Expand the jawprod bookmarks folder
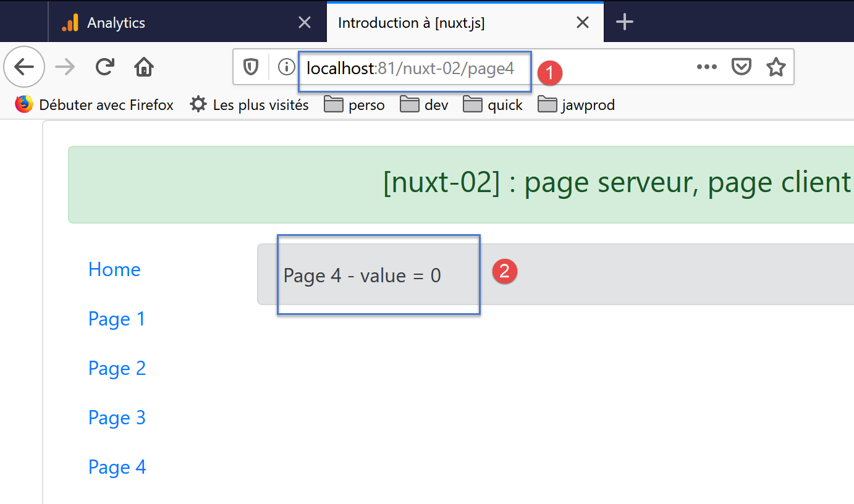The height and width of the screenshot is (504, 854). tap(576, 105)
